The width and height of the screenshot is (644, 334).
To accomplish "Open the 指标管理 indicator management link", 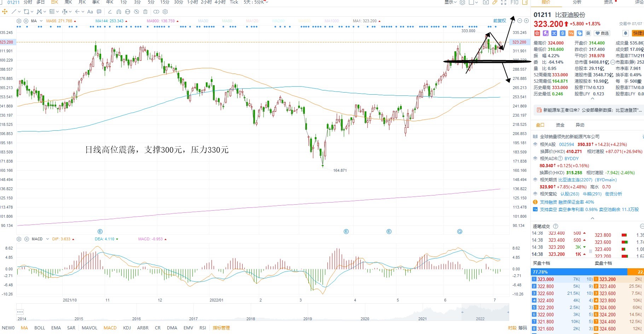I will pos(221,328).
